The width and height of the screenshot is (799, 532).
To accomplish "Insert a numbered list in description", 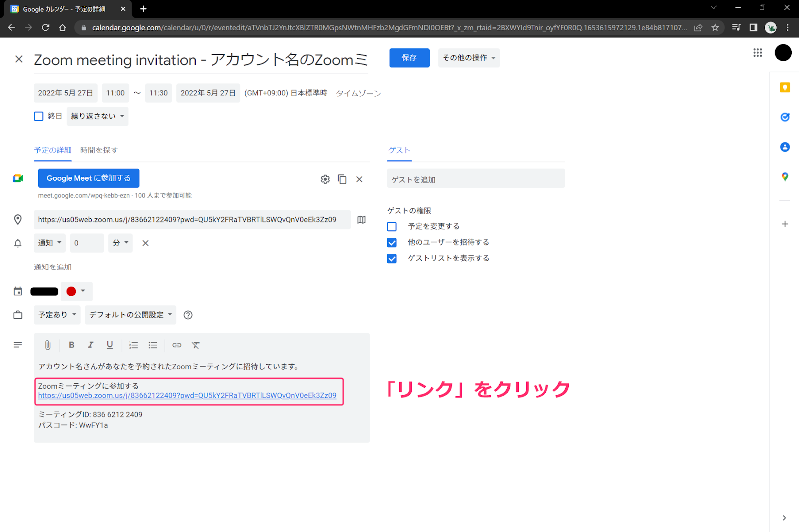I will click(x=133, y=345).
